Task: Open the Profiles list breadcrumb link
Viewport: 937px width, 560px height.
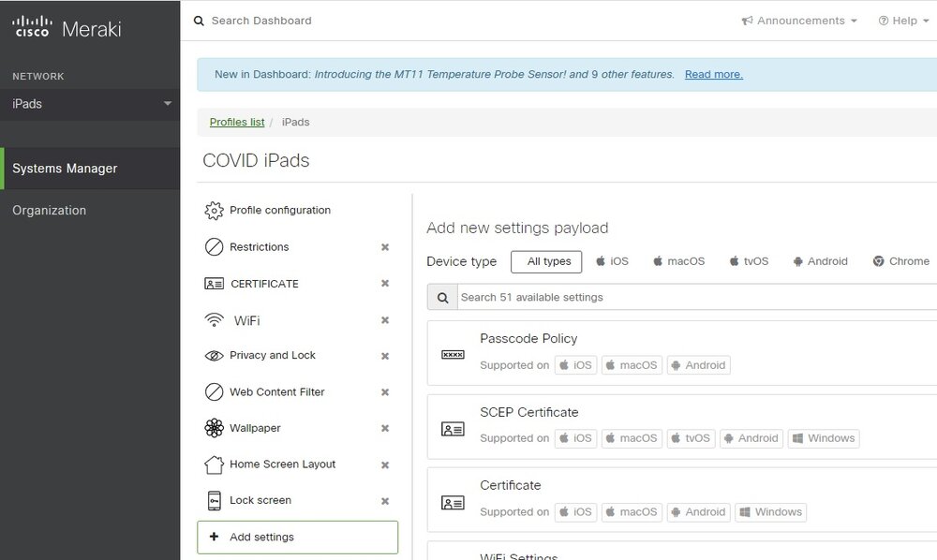Action: [x=237, y=123]
